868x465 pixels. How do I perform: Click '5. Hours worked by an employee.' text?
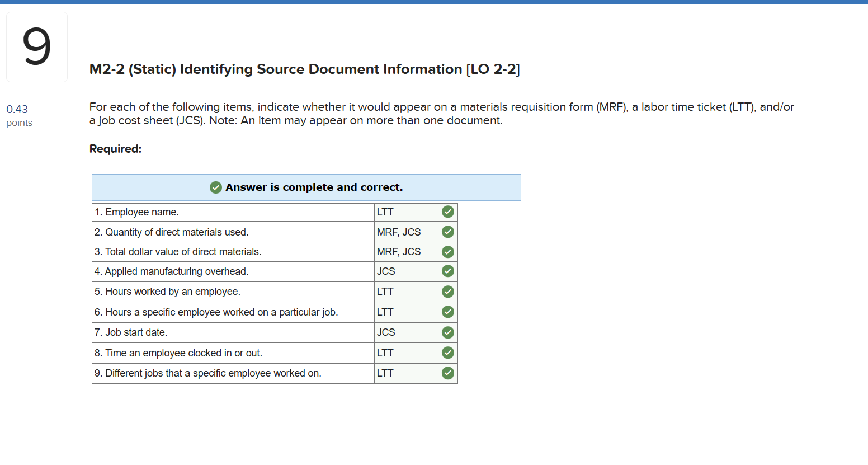pyautogui.click(x=167, y=292)
